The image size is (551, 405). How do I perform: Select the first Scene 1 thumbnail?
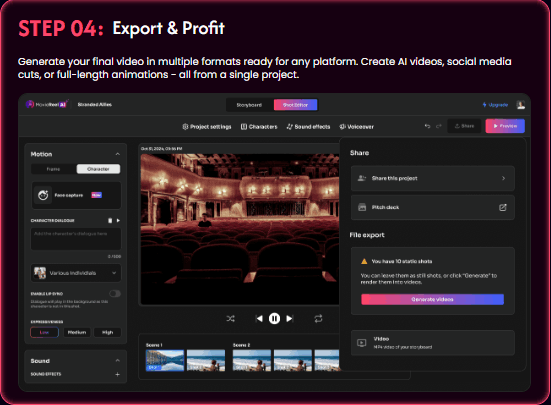tap(165, 360)
